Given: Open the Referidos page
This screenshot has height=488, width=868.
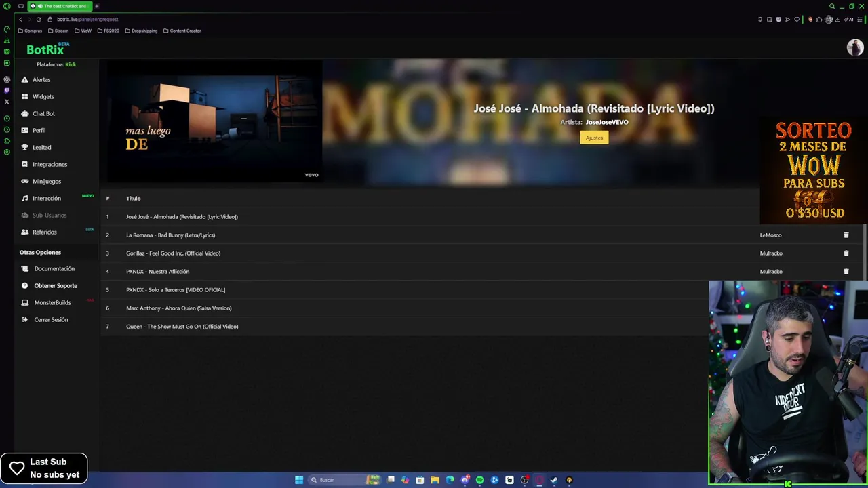Looking at the screenshot, I should click(x=45, y=232).
